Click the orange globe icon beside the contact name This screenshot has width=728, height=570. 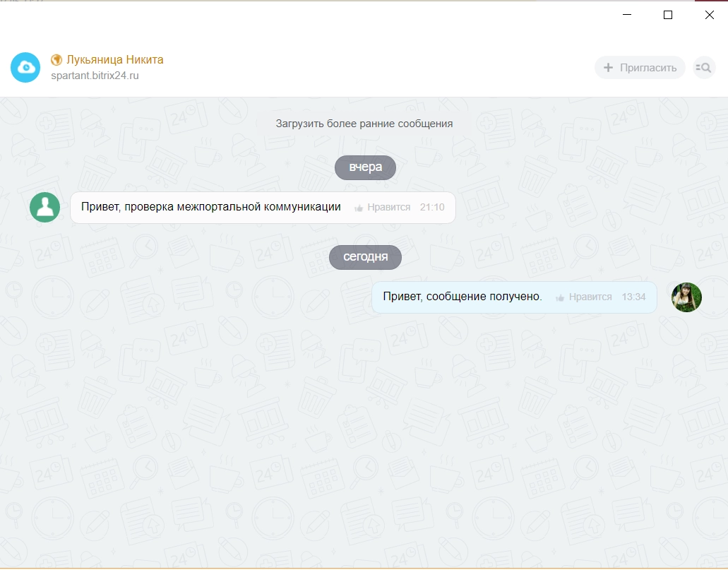coord(55,59)
